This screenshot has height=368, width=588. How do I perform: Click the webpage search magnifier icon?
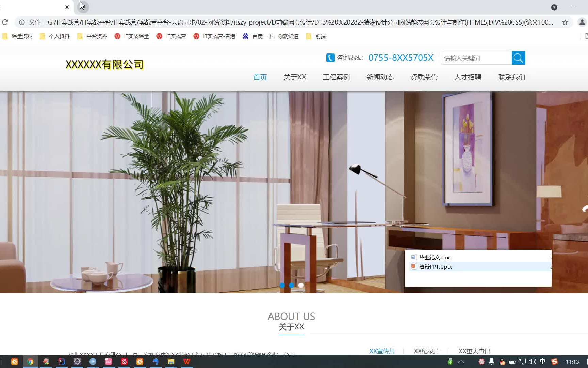518,58
